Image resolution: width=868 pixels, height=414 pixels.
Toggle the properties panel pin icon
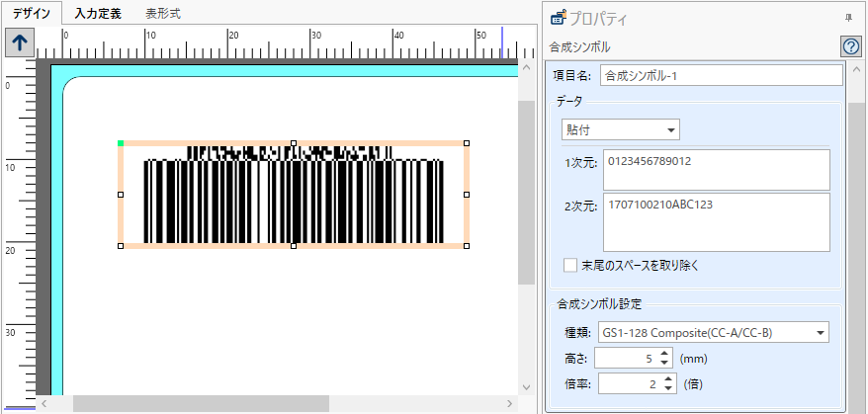848,19
